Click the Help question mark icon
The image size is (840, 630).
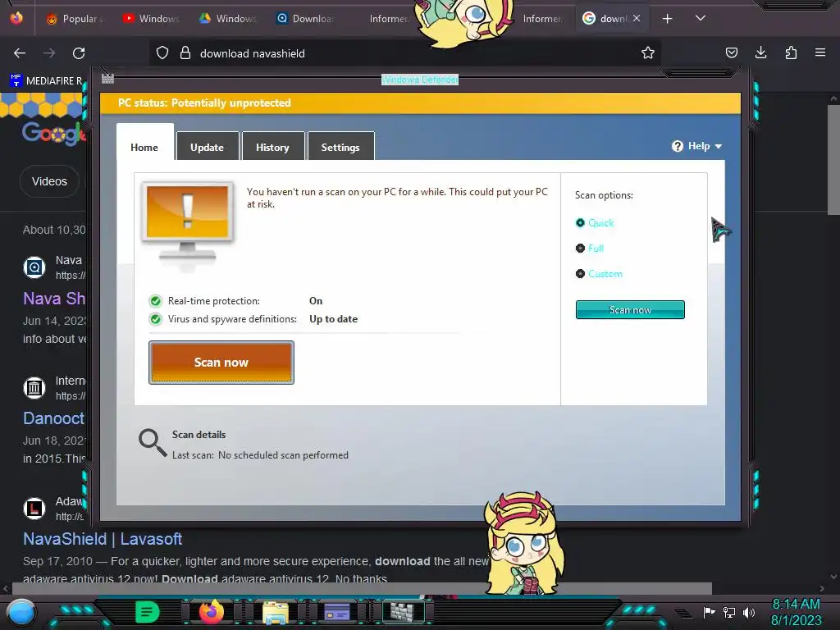pos(678,146)
